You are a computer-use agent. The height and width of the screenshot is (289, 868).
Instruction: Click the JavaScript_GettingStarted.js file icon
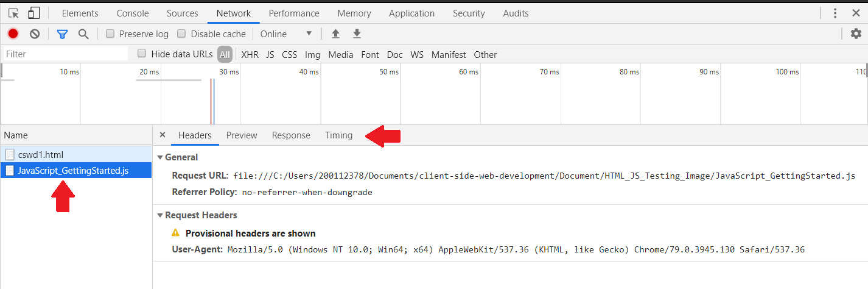click(10, 170)
